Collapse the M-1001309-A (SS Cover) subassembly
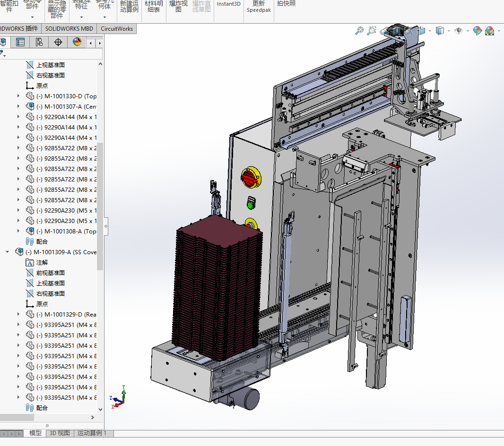This screenshot has width=504, height=446. (8, 252)
